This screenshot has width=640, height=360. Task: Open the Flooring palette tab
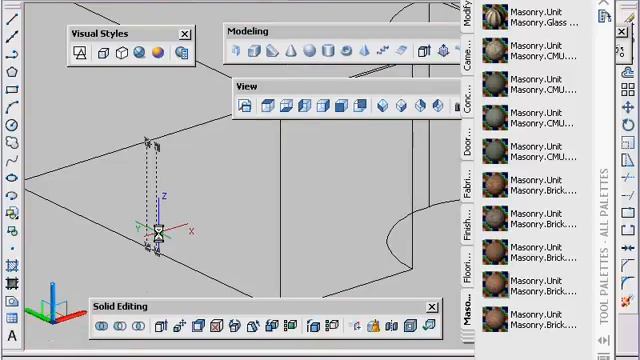[x=468, y=267]
